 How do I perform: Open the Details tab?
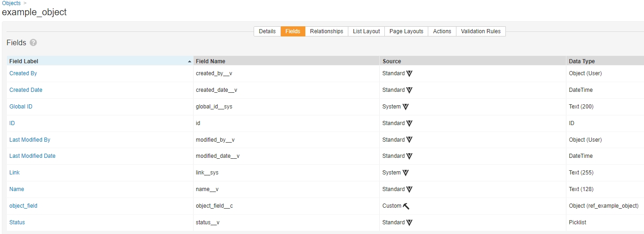coord(267,31)
